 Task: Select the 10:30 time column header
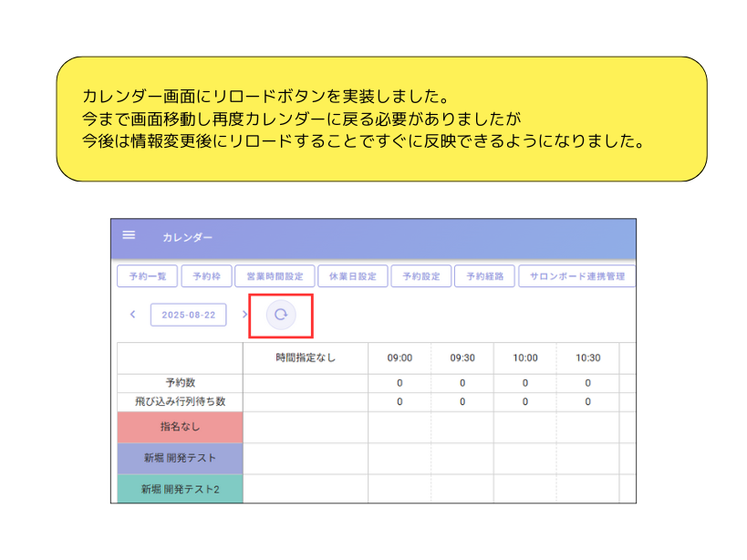[588, 358]
